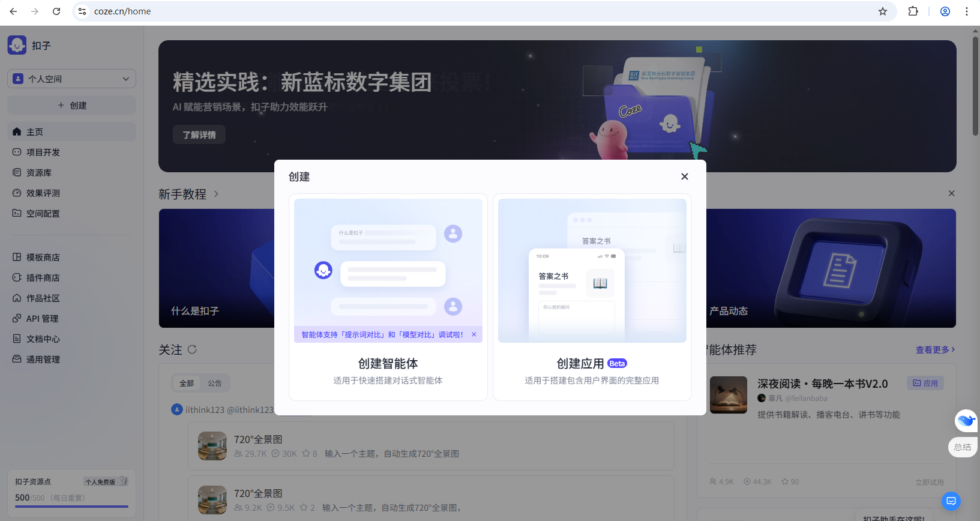Viewport: 980px width, 521px height.
Task: Click the 扣子资源点 500/500 progress bar
Action: [x=71, y=507]
